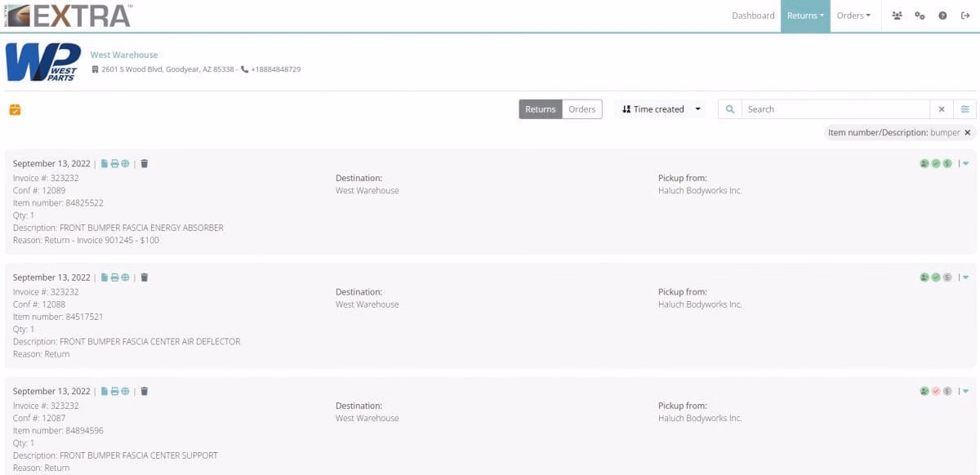Click reason Return - Invoice 901245 - $100

pyautogui.click(x=102, y=240)
